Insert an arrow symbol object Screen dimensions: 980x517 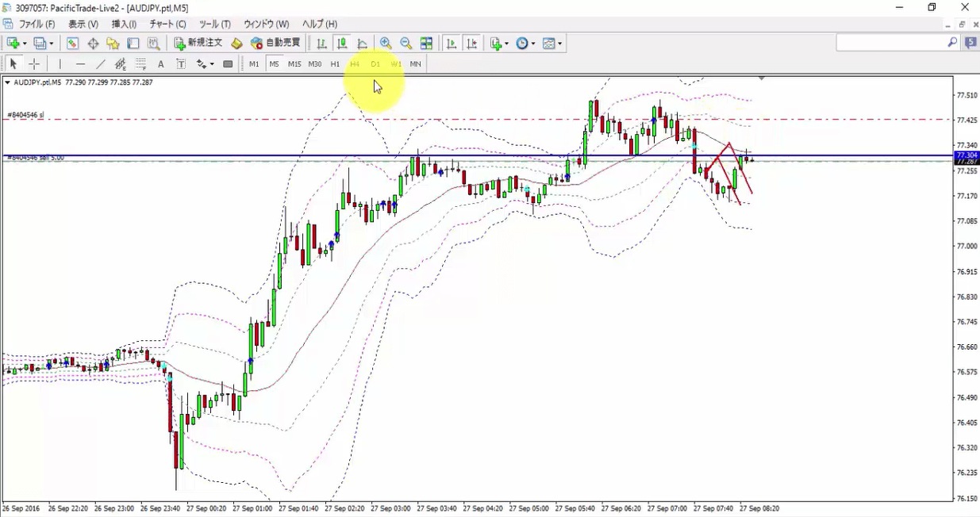coord(202,63)
